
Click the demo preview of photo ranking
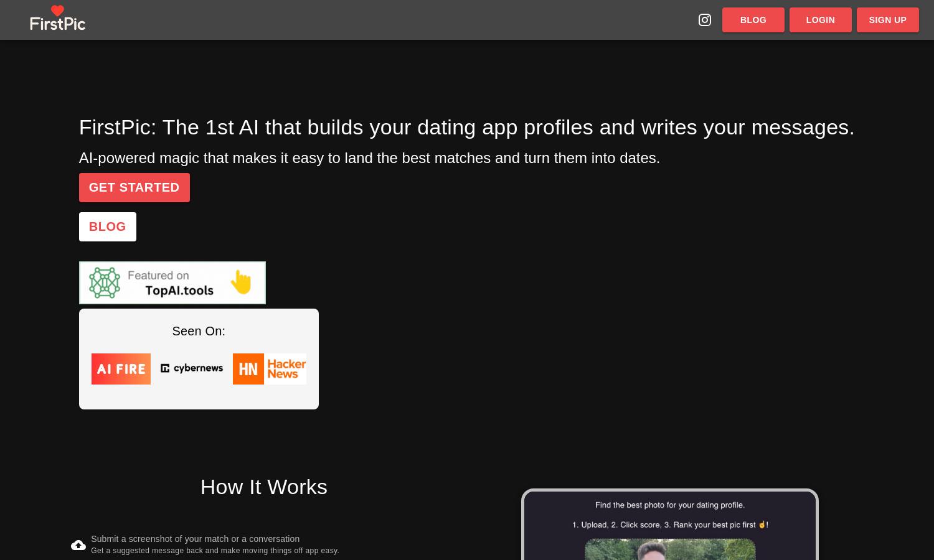tap(670, 525)
